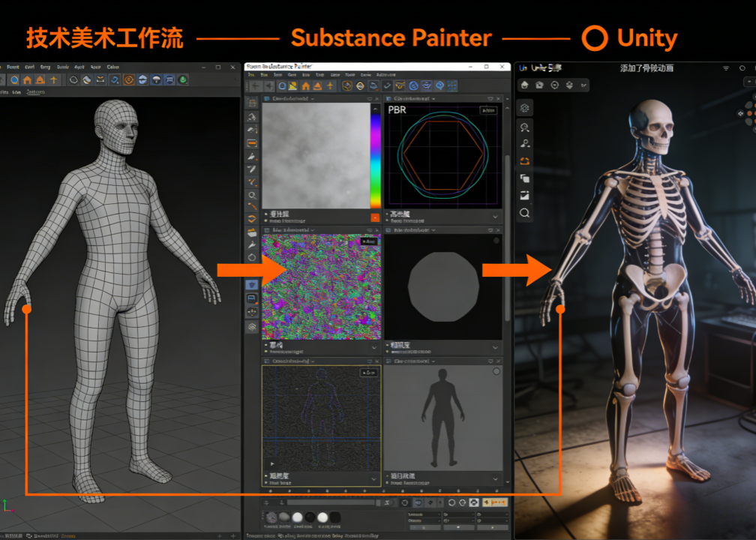Viewport: 756px width, 540px height.
Task: Open the gear settings icon in the Unity sidebar
Action: tap(524, 108)
